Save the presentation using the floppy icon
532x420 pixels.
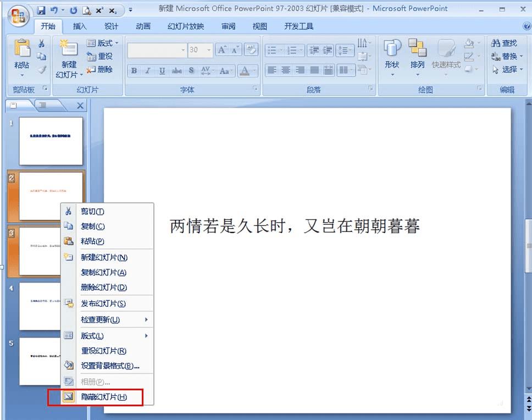pyautogui.click(x=41, y=10)
